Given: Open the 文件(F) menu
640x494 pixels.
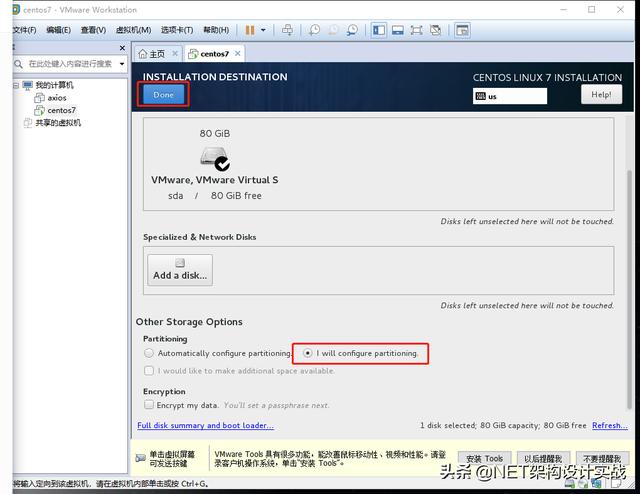Looking at the screenshot, I should point(24,30).
